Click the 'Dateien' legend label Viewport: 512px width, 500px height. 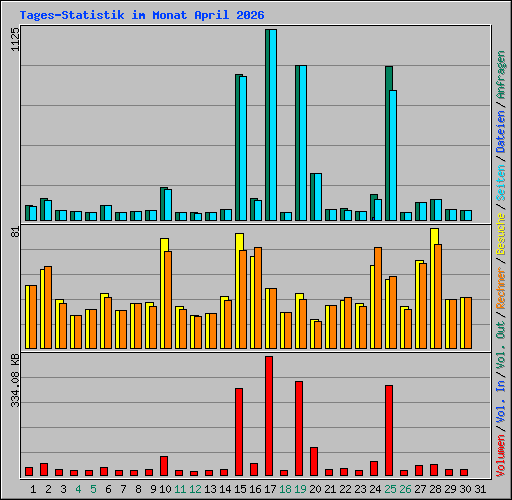click(x=501, y=132)
